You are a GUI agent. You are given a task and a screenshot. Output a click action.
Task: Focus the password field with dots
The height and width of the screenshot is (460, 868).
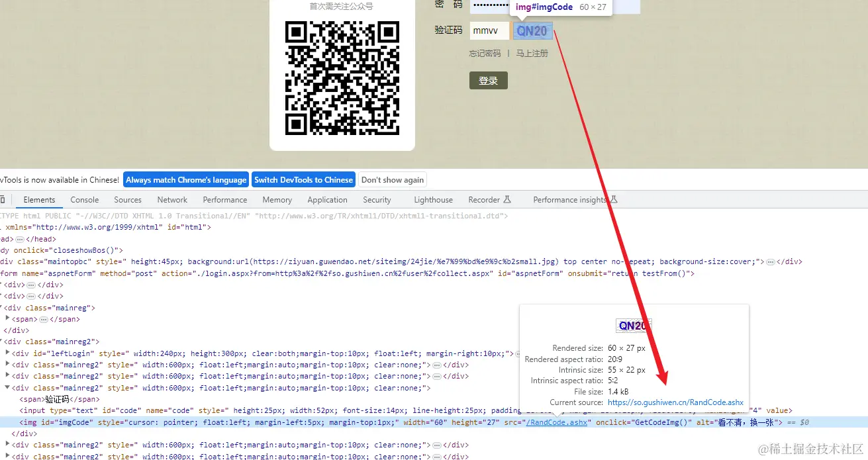(x=555, y=5)
